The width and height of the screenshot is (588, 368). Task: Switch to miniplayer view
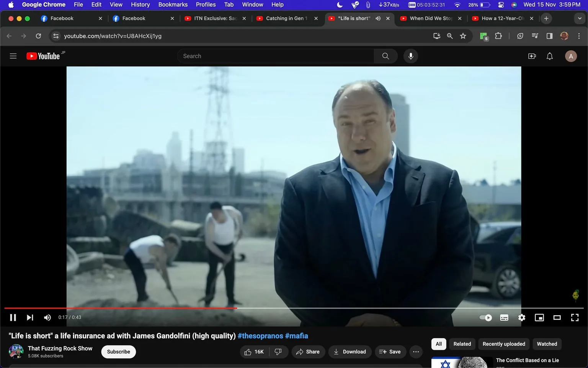pos(539,317)
